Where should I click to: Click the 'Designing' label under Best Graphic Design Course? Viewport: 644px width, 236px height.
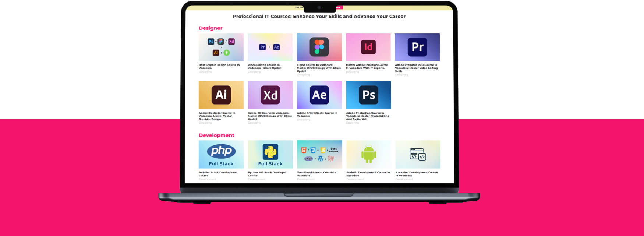(x=205, y=72)
